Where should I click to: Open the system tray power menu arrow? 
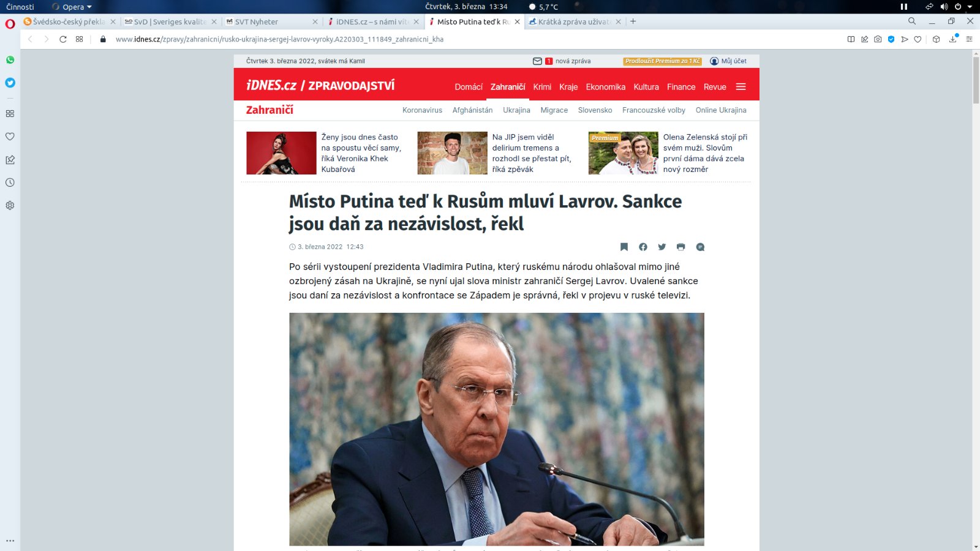[970, 7]
